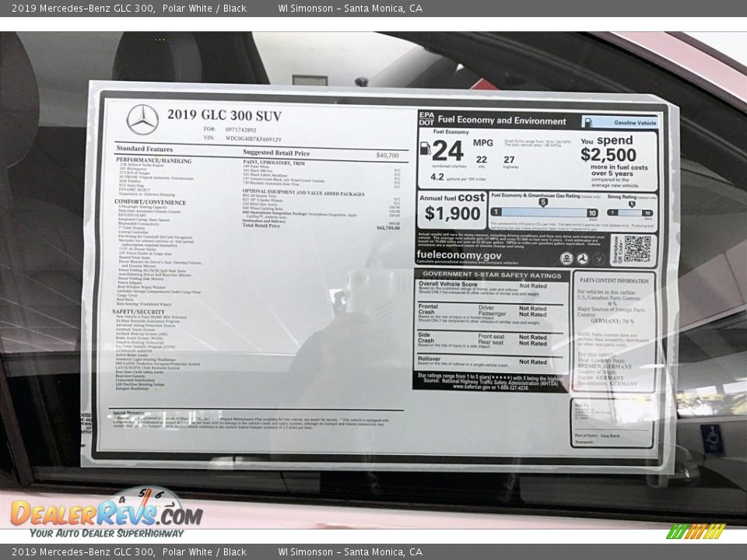Screen dimensions: 747x560
Task: Click the 'Suggested Retail Price' label
Action: [x=276, y=153]
